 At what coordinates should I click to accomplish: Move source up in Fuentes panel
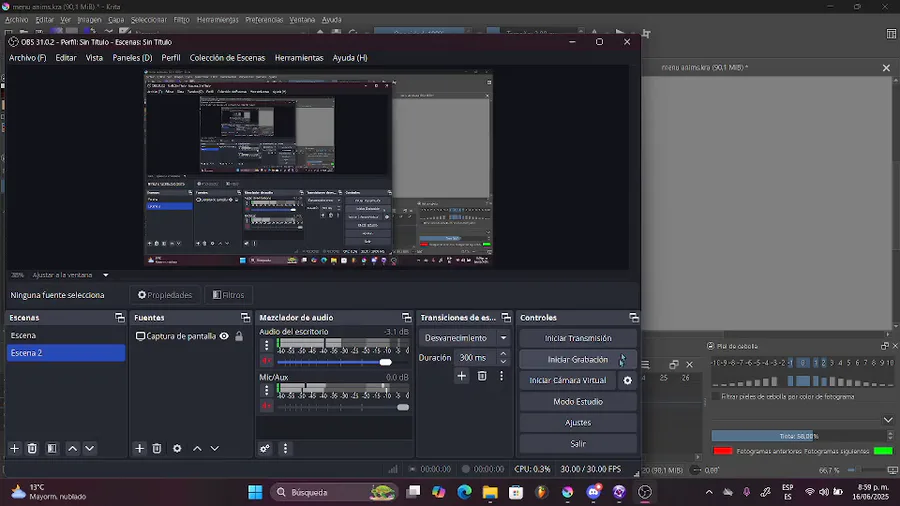[x=197, y=449]
